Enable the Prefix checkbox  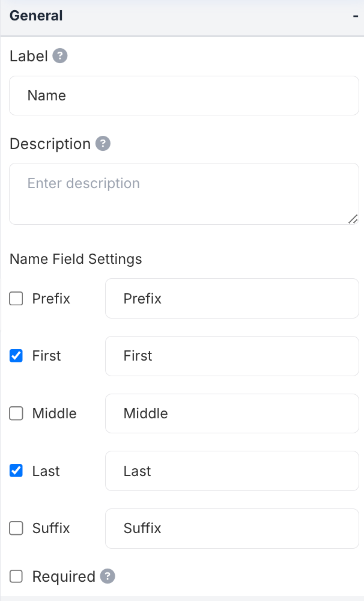pyautogui.click(x=16, y=298)
